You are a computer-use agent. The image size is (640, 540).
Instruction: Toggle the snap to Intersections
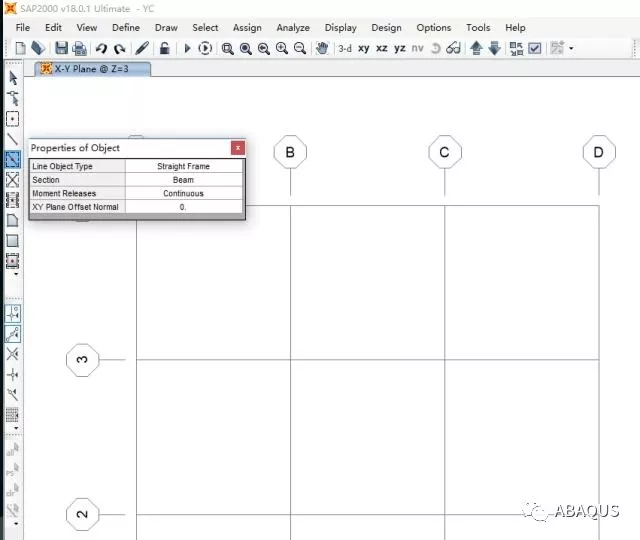(12, 354)
